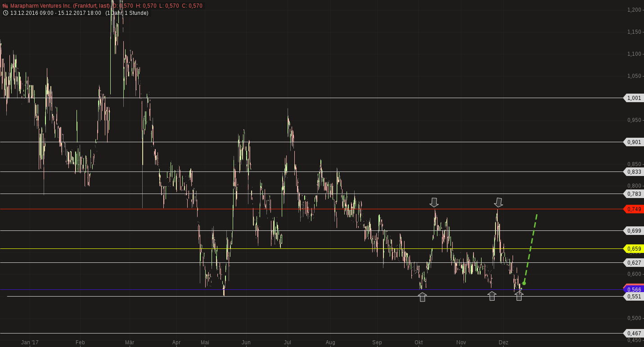Image resolution: width=644 pixels, height=347 pixels.
Task: Select the up arrow marker below December low
Action: 519,296
